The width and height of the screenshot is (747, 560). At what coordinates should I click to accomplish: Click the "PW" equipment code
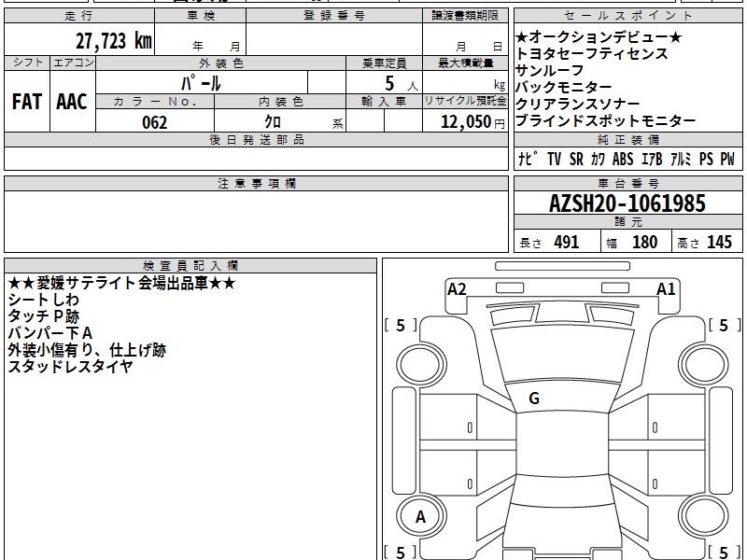point(727,159)
